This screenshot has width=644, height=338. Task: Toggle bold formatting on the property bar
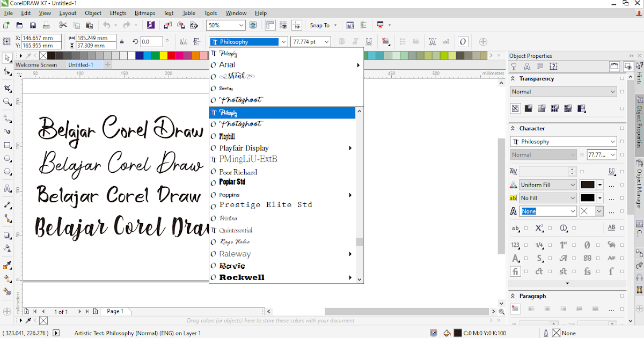pyautogui.click(x=341, y=41)
